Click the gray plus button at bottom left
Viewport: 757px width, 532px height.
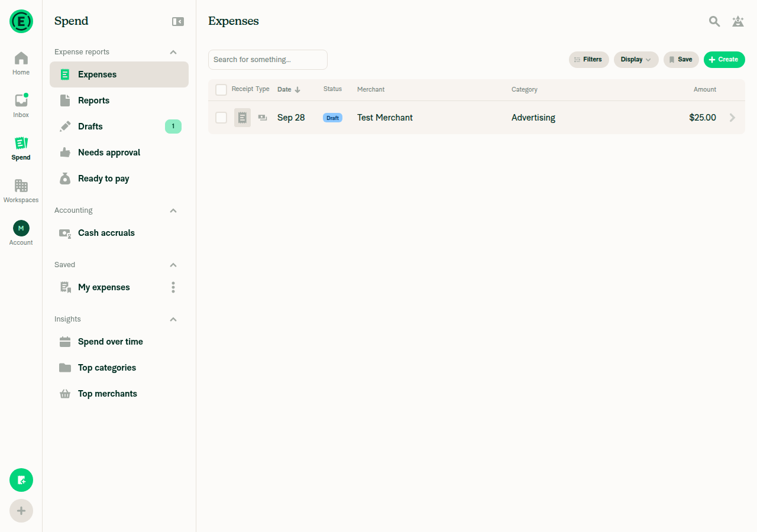21,511
